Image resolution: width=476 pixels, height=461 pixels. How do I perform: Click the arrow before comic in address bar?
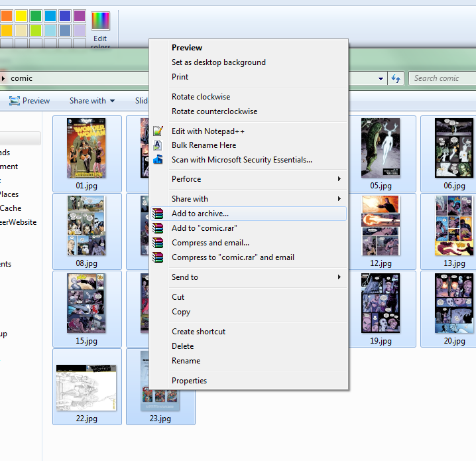(3, 78)
